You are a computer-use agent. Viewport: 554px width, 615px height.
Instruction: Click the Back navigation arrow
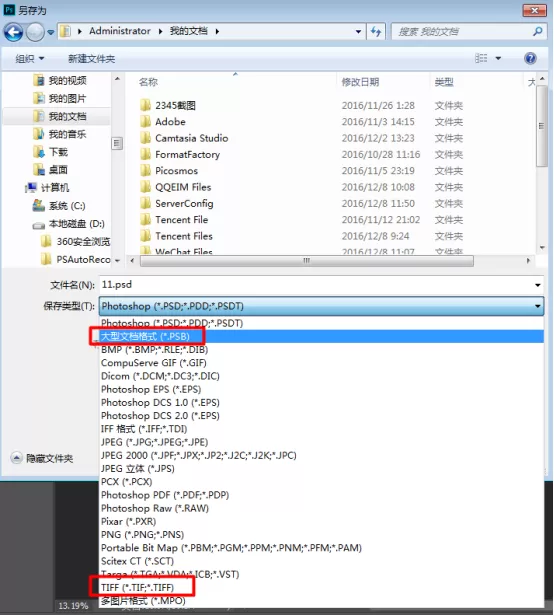[13, 32]
